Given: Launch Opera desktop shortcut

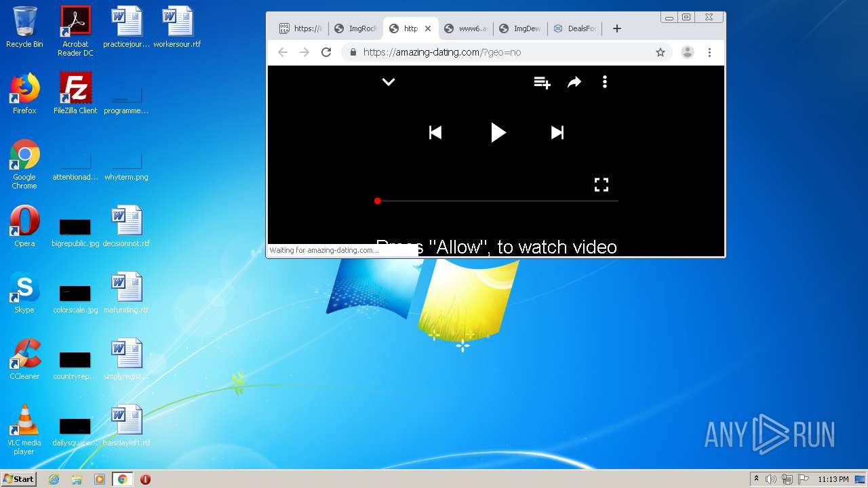Looking at the screenshot, I should pyautogui.click(x=24, y=226).
